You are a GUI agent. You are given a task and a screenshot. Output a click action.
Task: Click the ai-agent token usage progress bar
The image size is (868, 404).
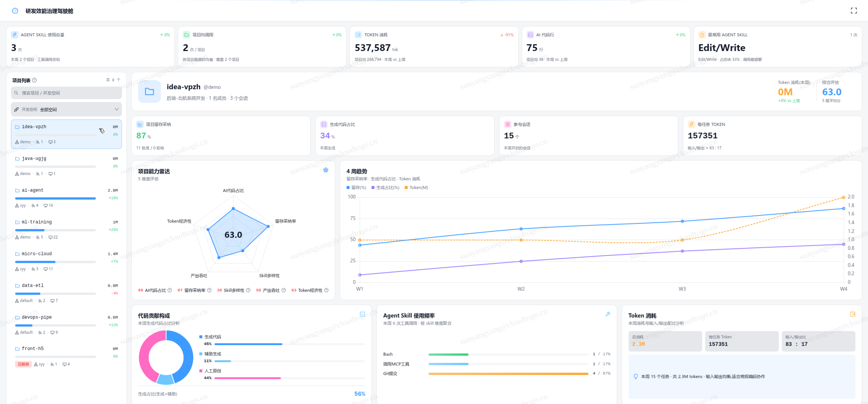click(x=56, y=198)
